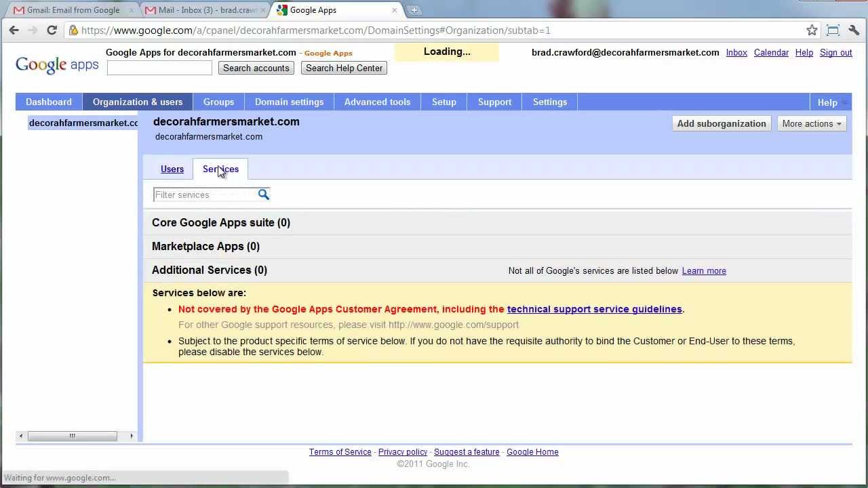
Task: Expand Marketplace Apps (0) section
Action: (x=205, y=246)
